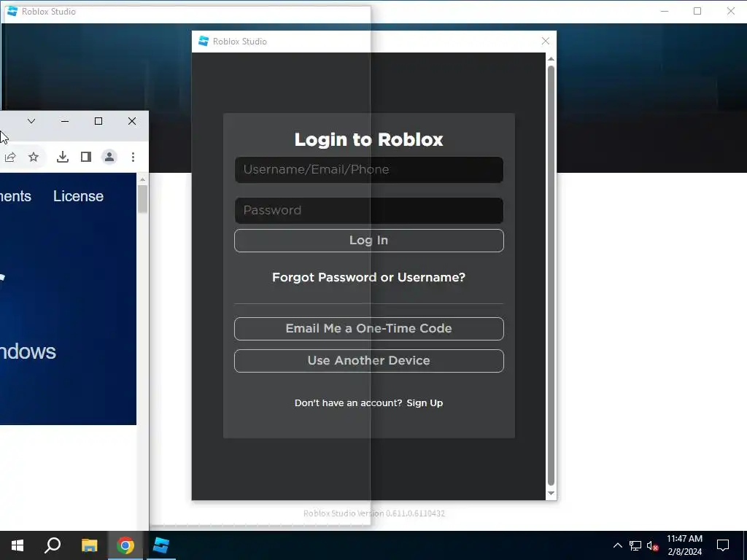Close the Chrome window
The height and width of the screenshot is (560, 747).
(132, 121)
